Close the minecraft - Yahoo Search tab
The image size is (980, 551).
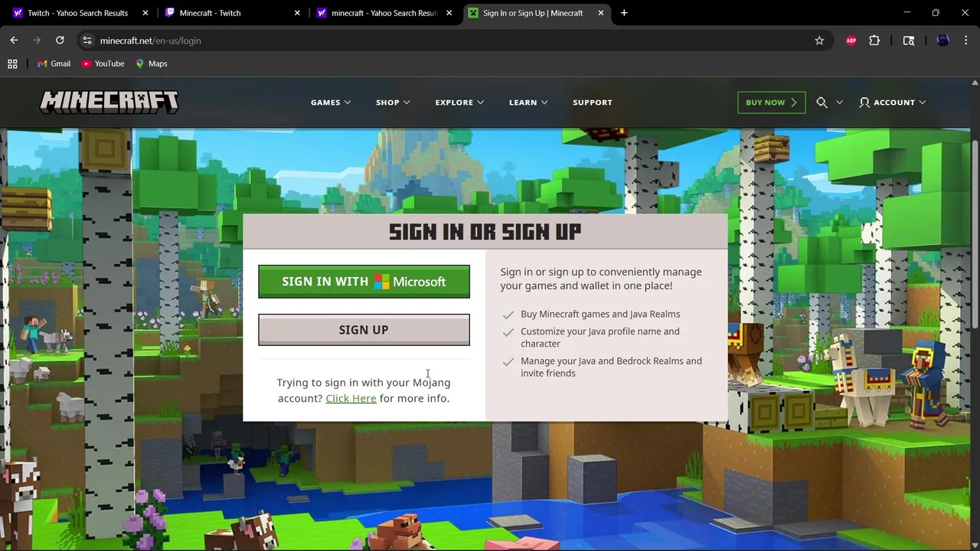click(x=449, y=13)
